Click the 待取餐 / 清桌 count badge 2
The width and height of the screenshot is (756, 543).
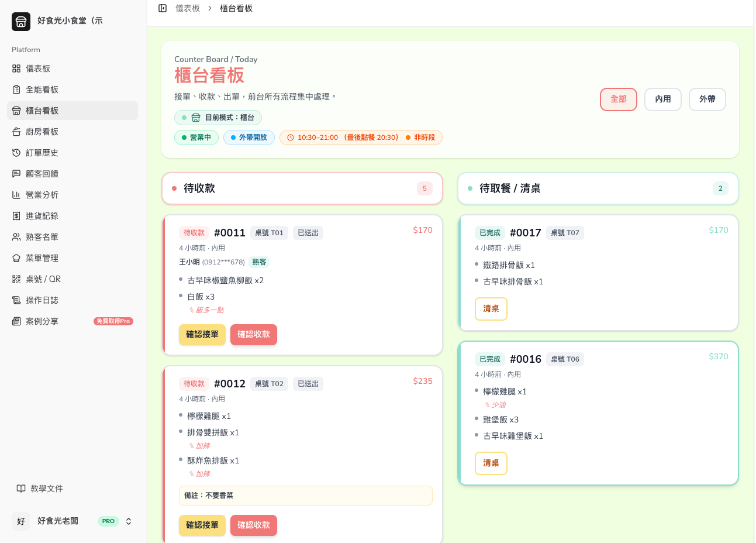720,188
